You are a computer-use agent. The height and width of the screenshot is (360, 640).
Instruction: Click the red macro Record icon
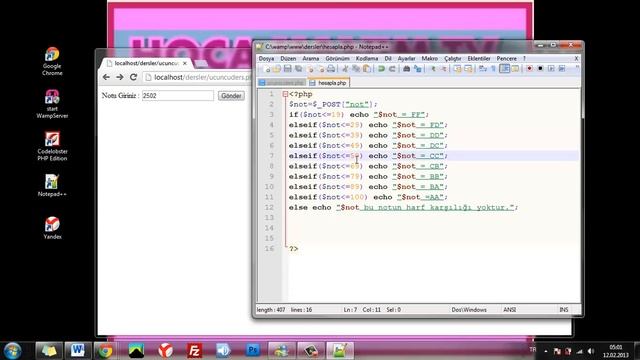point(529,69)
